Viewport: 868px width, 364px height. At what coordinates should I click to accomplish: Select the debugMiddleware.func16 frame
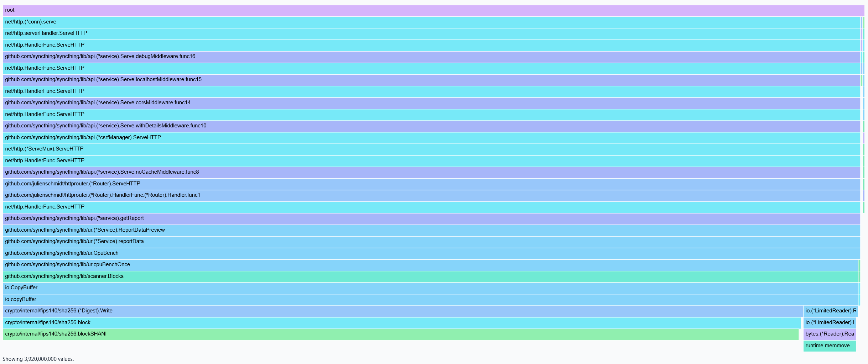[431, 57]
